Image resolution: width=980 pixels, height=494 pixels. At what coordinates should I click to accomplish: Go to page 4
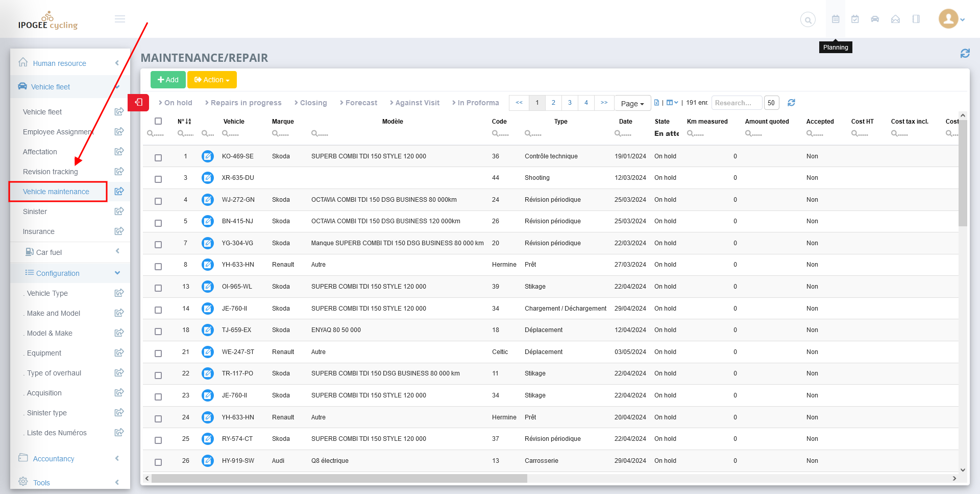click(586, 103)
